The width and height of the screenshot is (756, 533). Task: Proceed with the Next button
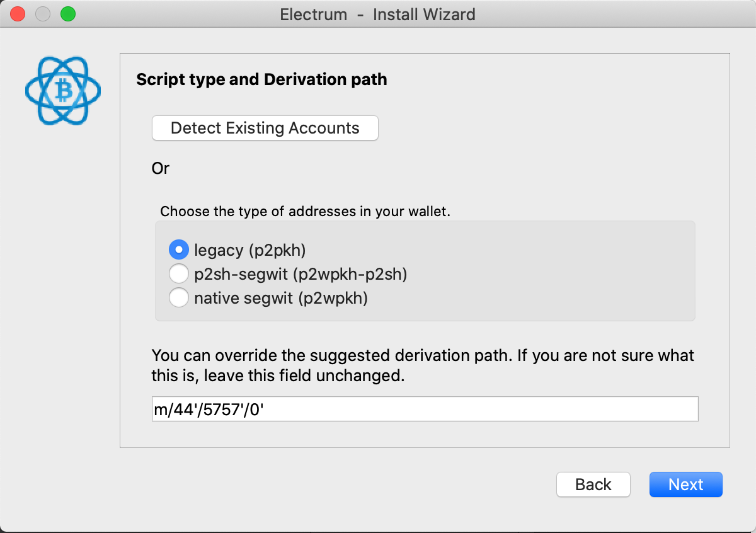(685, 484)
